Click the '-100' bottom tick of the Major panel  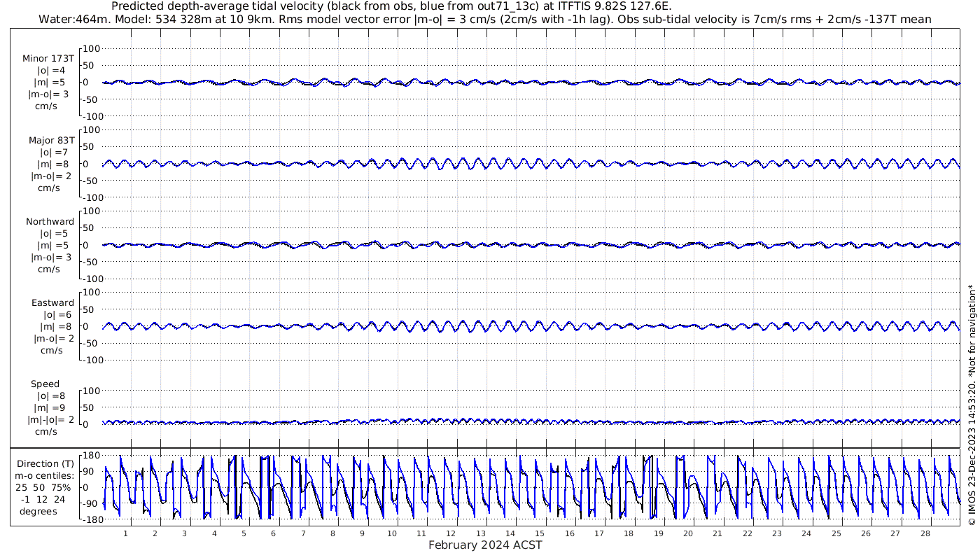click(92, 197)
